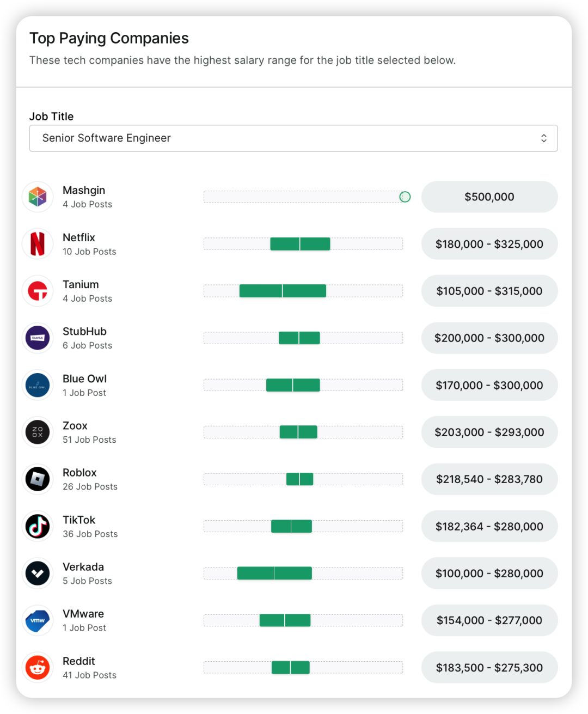Click the VMware logo icon
Screen dimensions: 588x714
click(x=38, y=620)
